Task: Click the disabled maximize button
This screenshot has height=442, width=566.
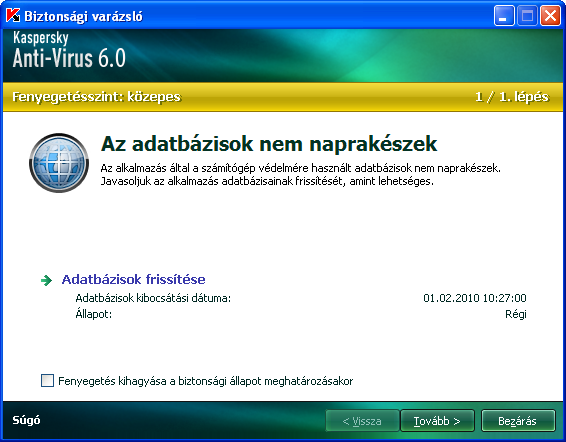Action: coord(527,16)
